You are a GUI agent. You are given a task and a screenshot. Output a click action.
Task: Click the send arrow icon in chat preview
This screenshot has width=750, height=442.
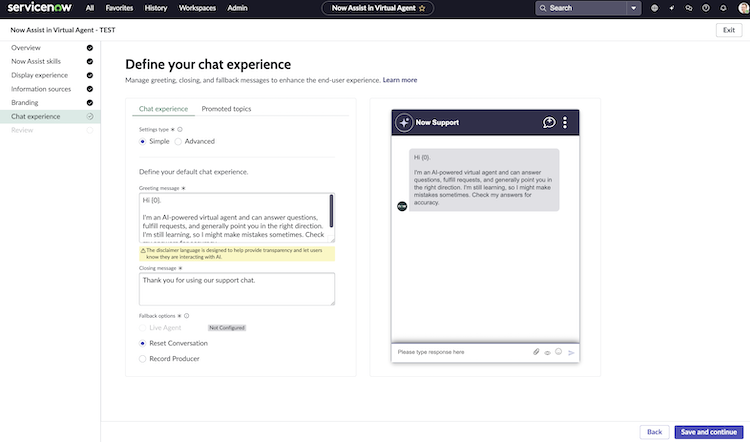click(x=571, y=353)
